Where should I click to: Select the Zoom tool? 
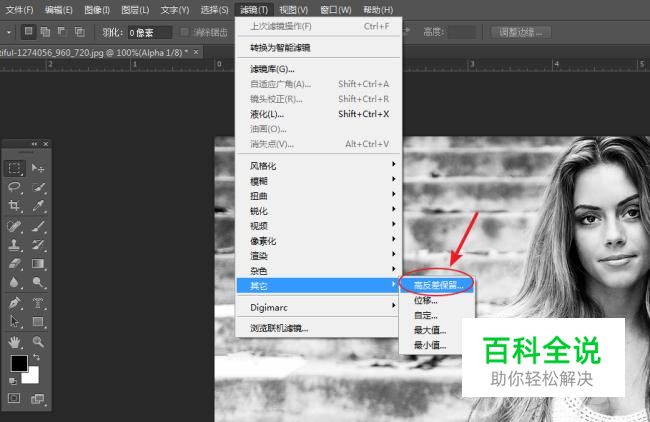(x=38, y=342)
